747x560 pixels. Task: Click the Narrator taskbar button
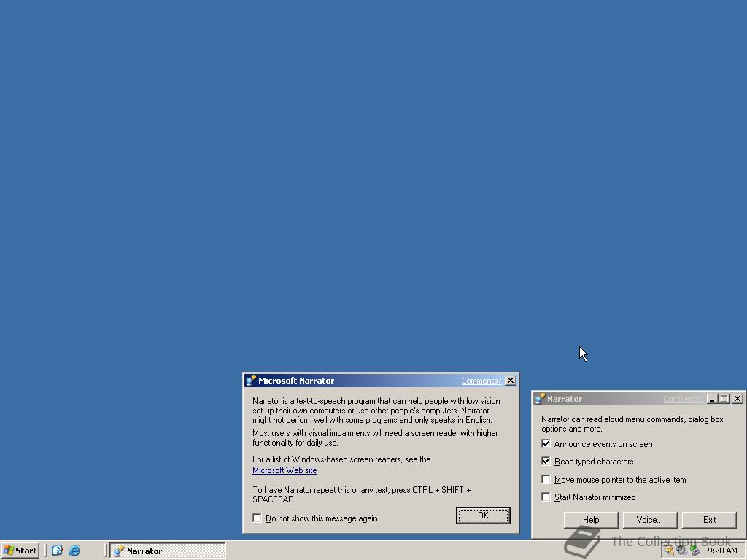(168, 551)
